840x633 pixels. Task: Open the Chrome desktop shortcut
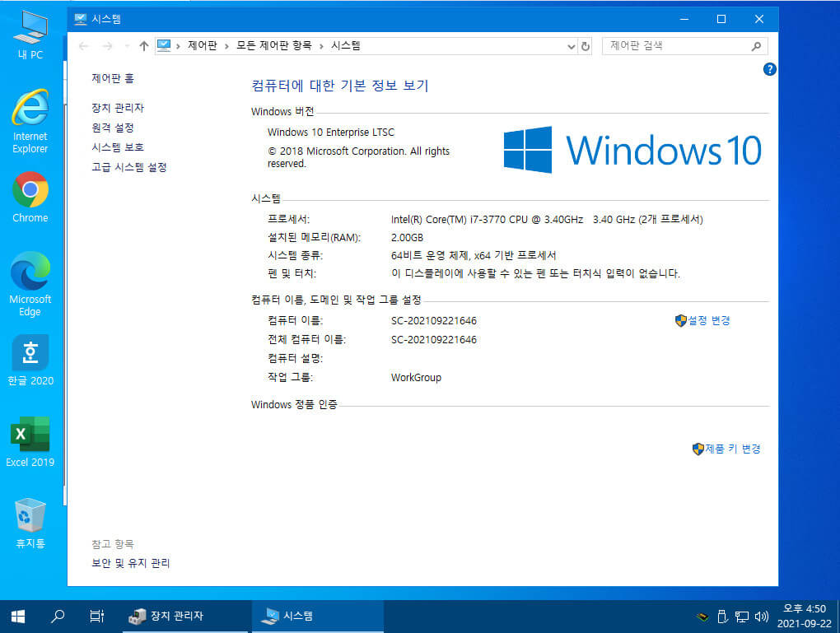click(x=30, y=197)
